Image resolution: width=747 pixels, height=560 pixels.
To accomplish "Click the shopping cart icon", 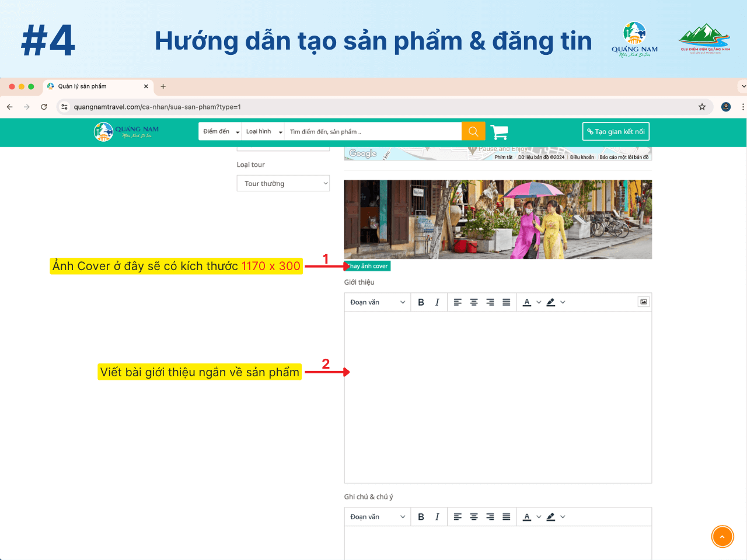I will (499, 132).
